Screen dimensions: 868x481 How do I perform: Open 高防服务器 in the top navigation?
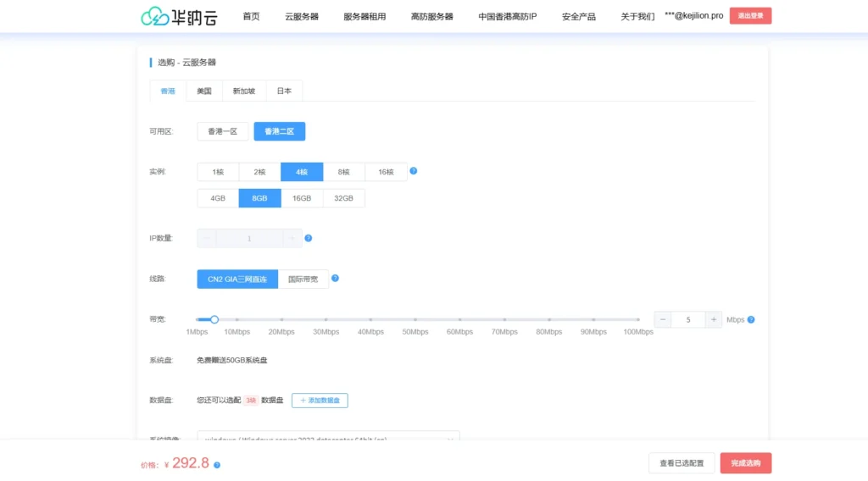(x=431, y=16)
